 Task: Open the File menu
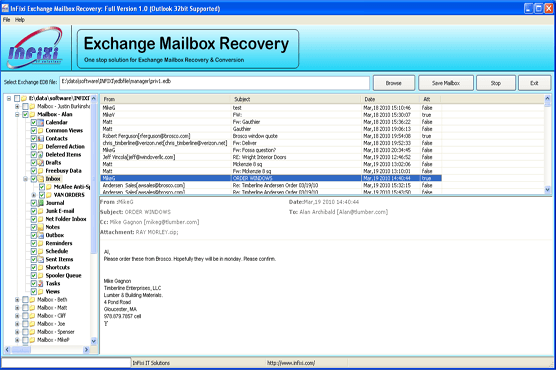coord(6,20)
